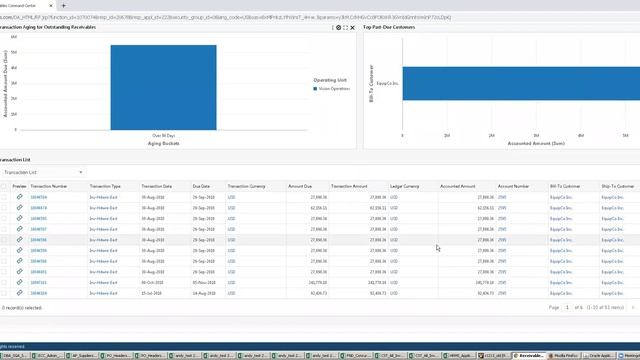
Task: Click the Amount Due 240,779.18 cell
Action: point(318,282)
